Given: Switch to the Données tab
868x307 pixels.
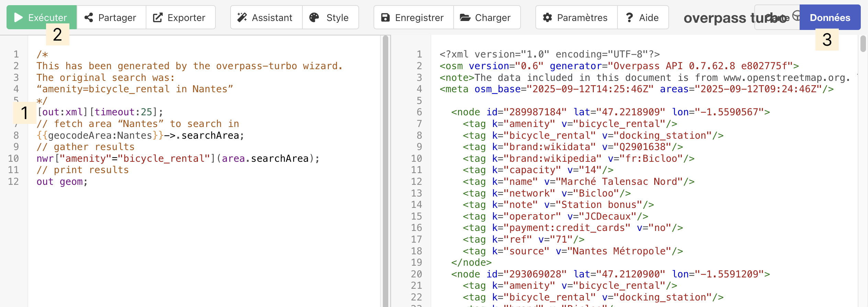Looking at the screenshot, I should pyautogui.click(x=830, y=17).
